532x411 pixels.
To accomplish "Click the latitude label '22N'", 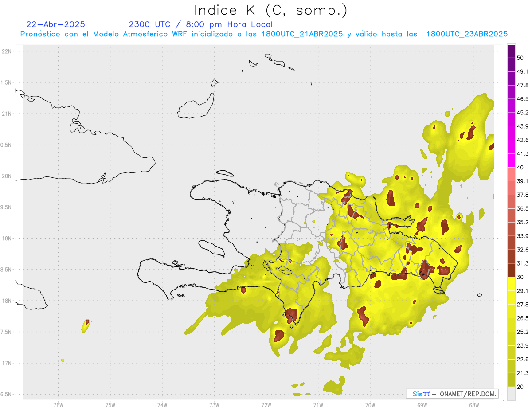I will click(7, 51).
